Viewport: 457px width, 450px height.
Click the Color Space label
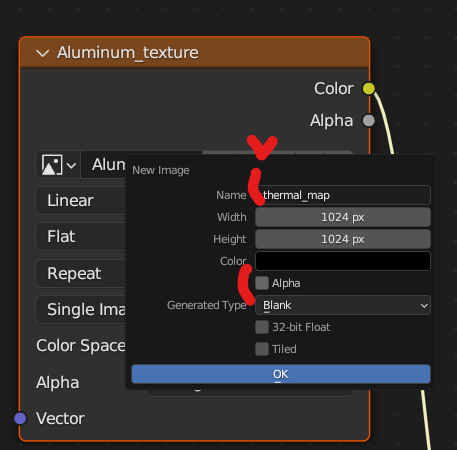[x=81, y=346]
